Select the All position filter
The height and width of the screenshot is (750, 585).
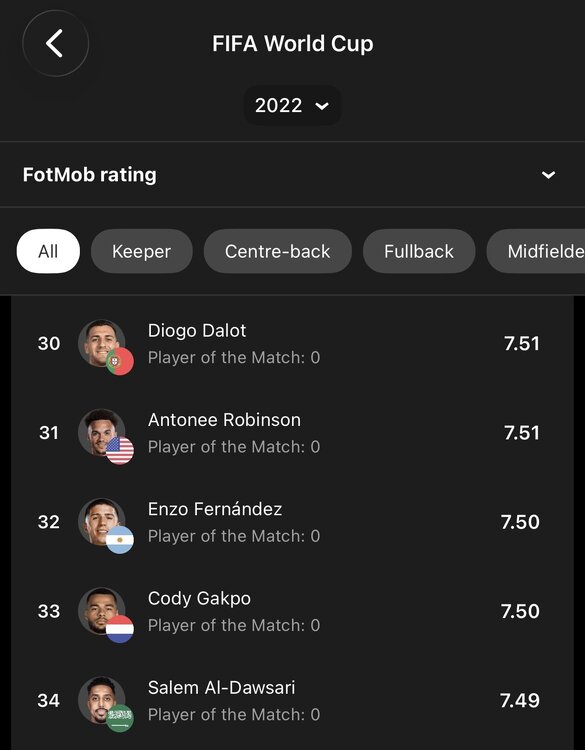[48, 251]
